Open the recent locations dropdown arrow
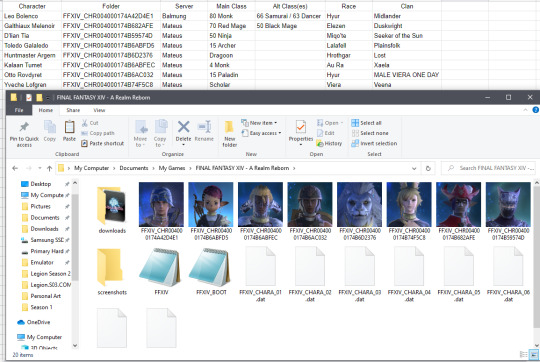 [40, 168]
